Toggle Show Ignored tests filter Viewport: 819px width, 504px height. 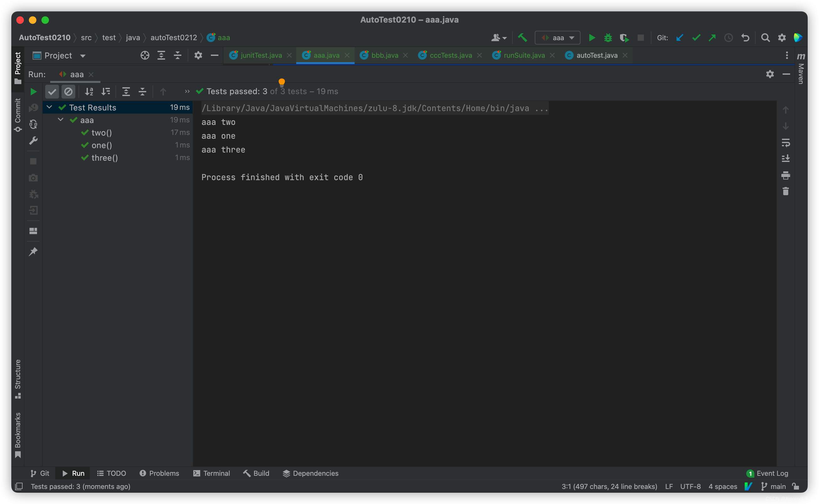pyautogui.click(x=68, y=91)
